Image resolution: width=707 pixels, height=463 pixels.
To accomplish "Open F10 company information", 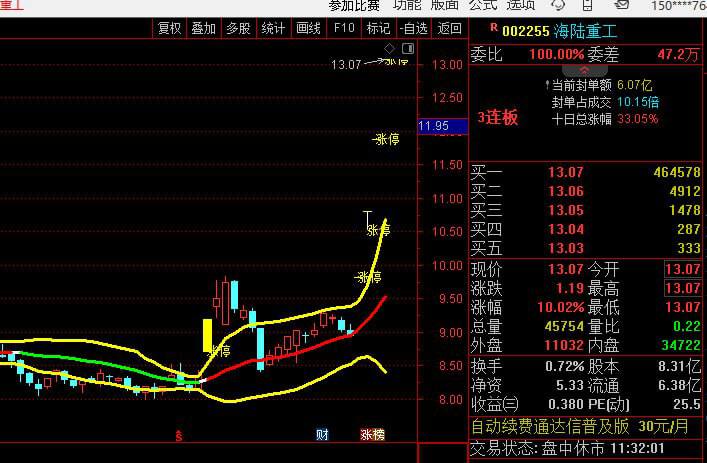I will point(344,28).
